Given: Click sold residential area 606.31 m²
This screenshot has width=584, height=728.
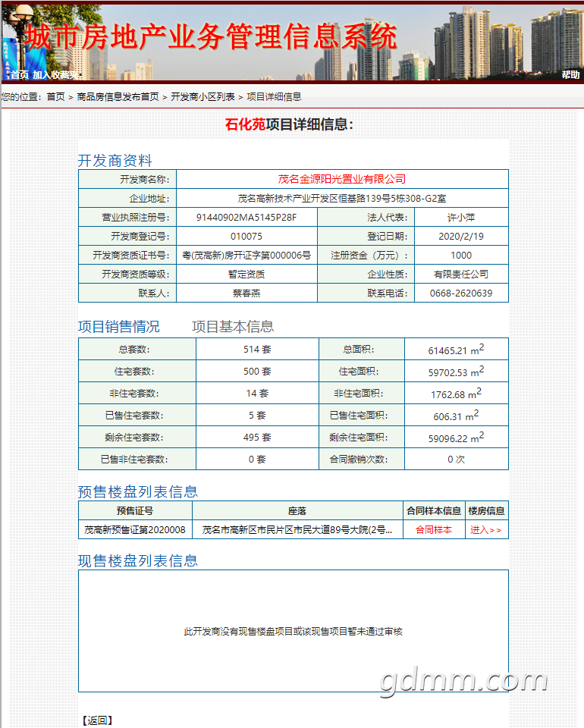Looking at the screenshot, I should pos(456,416).
